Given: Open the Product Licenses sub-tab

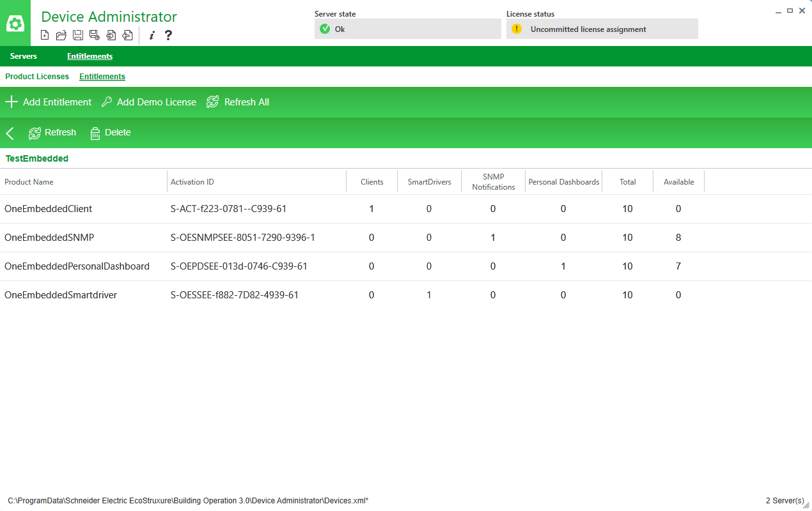Looking at the screenshot, I should [37, 77].
